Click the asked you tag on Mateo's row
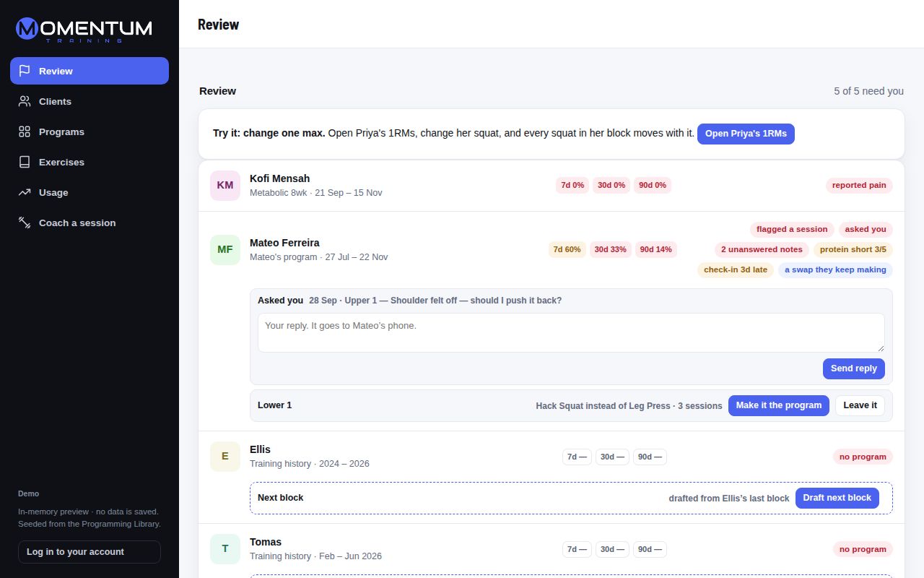 click(x=866, y=229)
